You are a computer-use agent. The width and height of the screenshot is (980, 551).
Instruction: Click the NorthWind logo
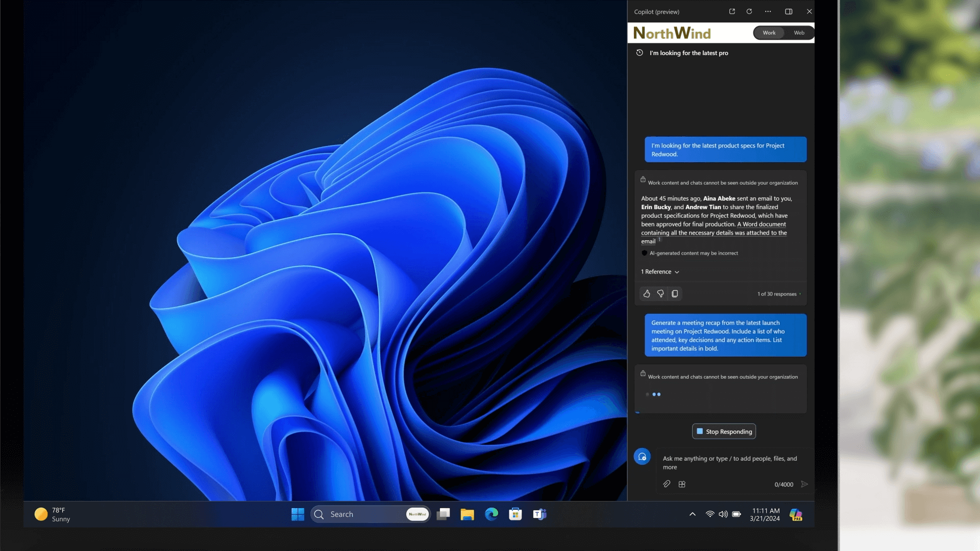click(x=672, y=33)
